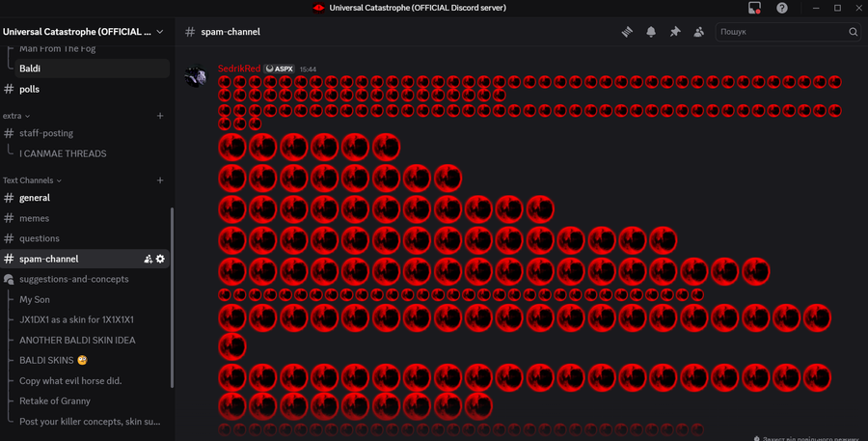Open the Help question mark icon

(781, 8)
